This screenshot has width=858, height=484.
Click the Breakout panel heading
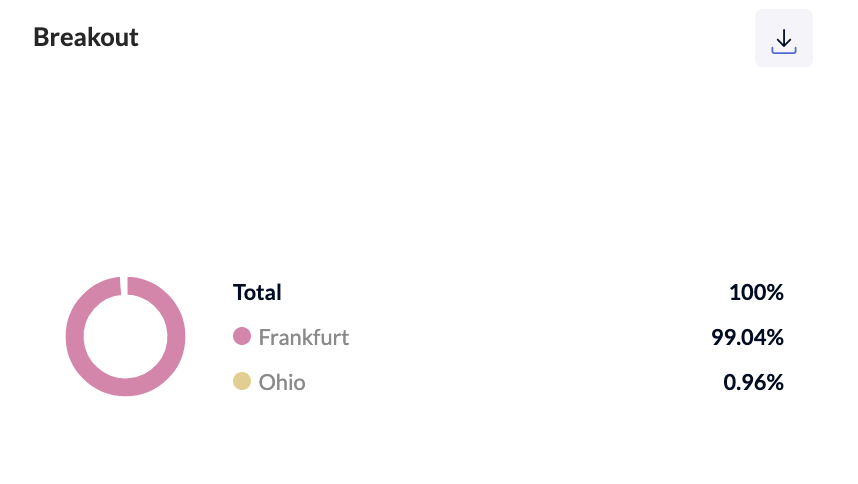[86, 37]
